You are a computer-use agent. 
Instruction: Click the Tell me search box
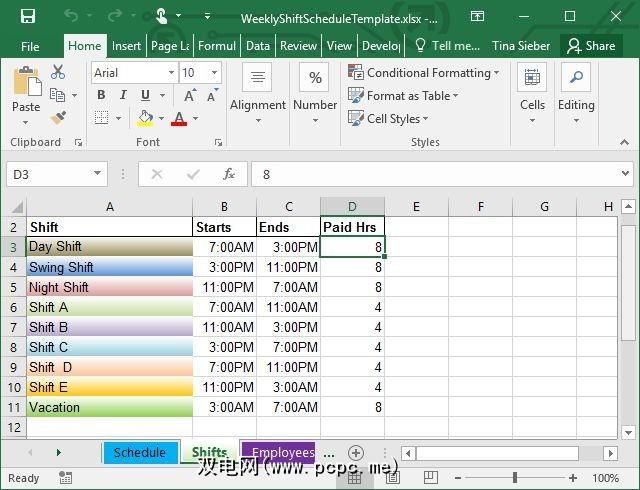tap(447, 46)
